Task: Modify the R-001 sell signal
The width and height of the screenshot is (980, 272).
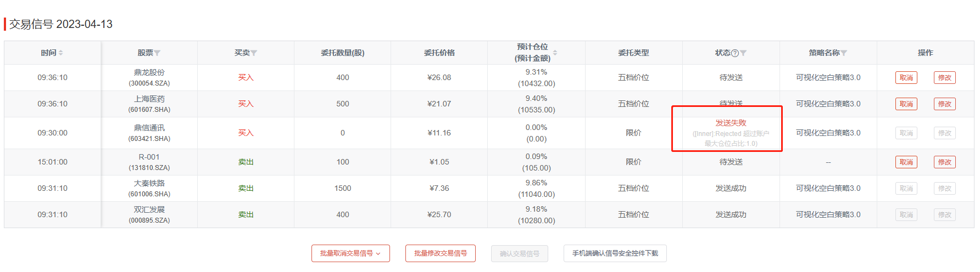Action: tap(944, 162)
